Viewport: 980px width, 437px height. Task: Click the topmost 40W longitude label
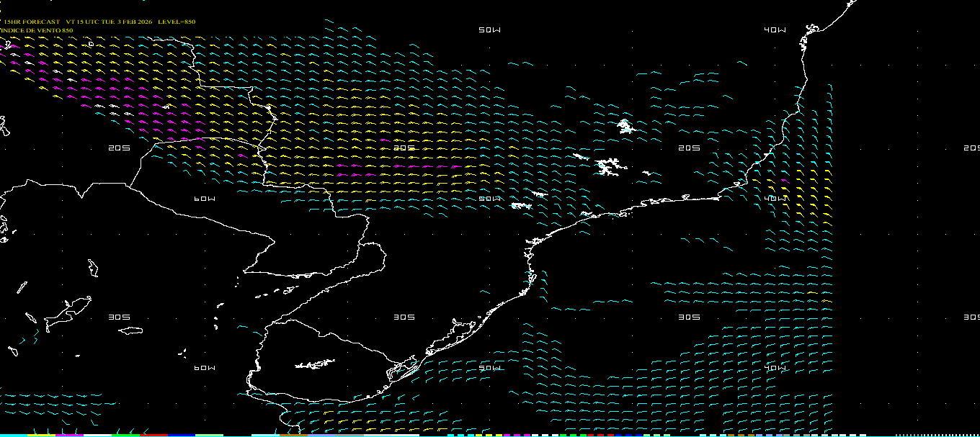pyautogui.click(x=775, y=30)
